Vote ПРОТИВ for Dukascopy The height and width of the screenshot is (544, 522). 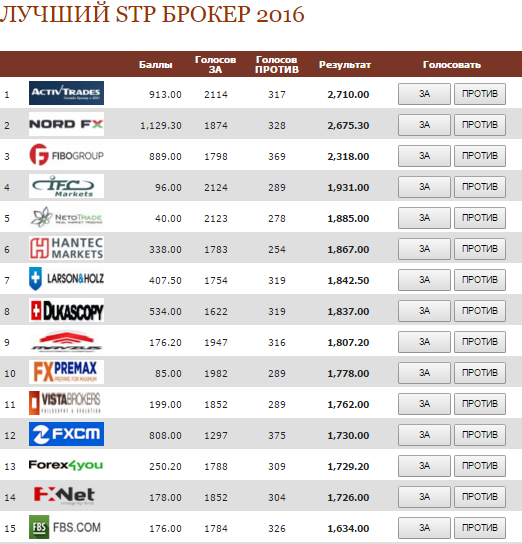(480, 311)
